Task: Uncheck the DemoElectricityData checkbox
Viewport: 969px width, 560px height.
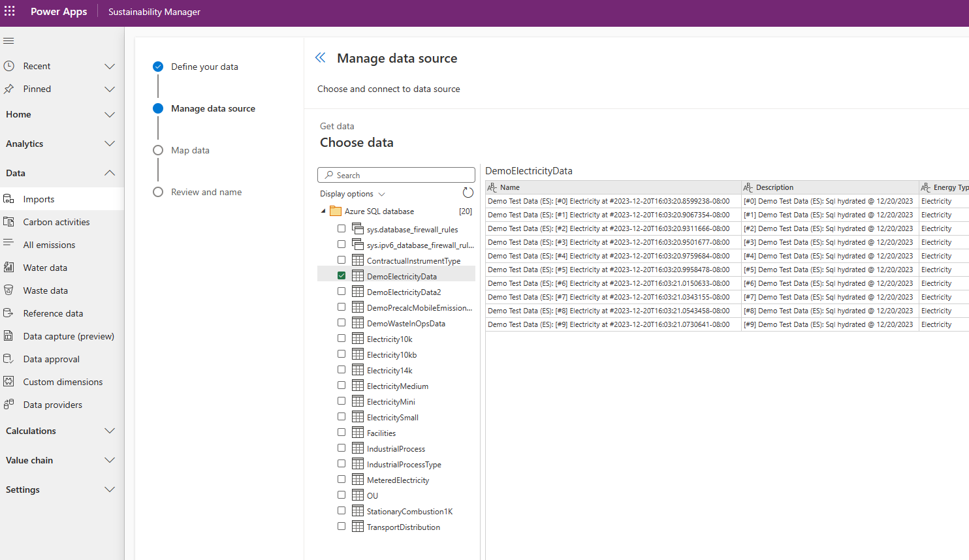Action: (x=342, y=275)
